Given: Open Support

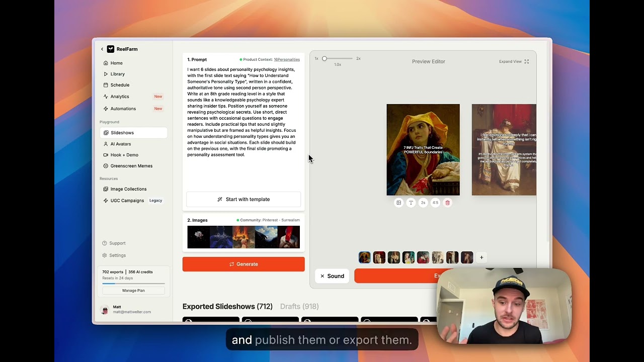Looking at the screenshot, I should 114,243.
